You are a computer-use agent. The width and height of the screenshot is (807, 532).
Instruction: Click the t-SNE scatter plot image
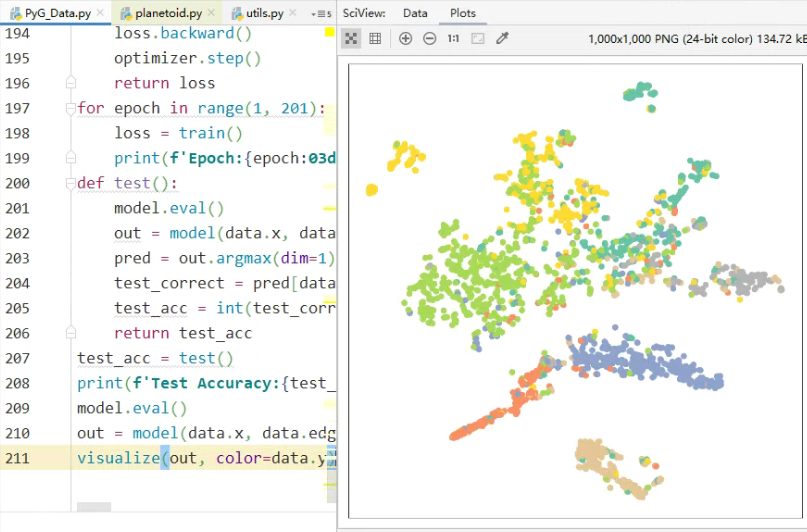click(x=575, y=291)
